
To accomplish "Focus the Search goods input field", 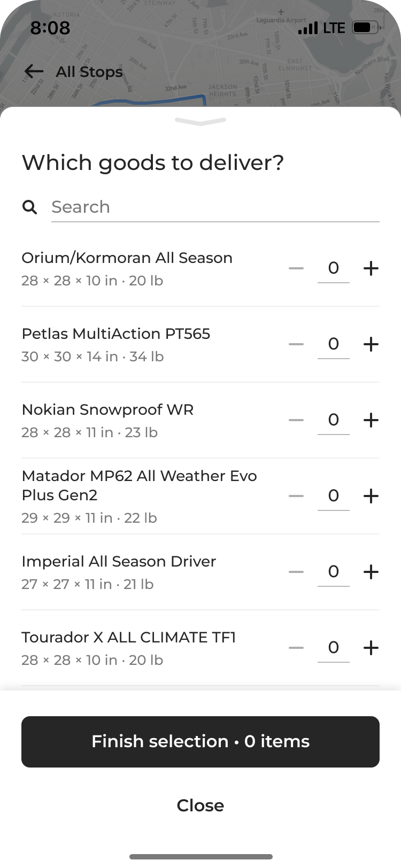I will [x=215, y=207].
